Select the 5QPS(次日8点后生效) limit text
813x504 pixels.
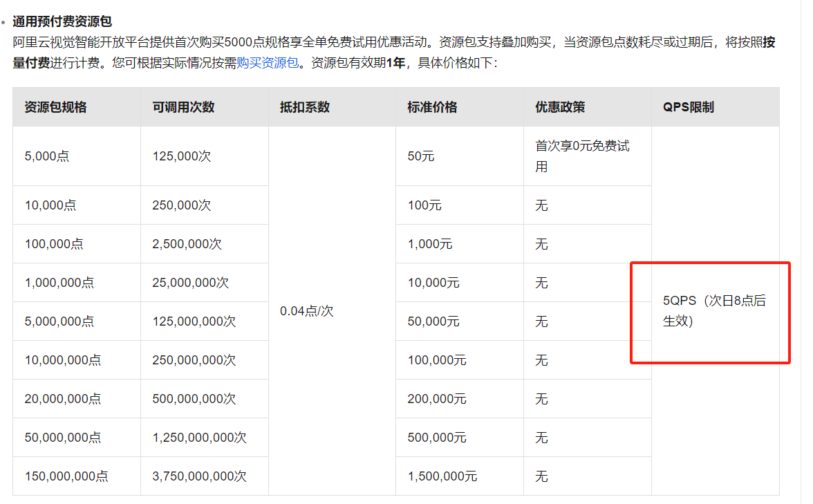[714, 311]
